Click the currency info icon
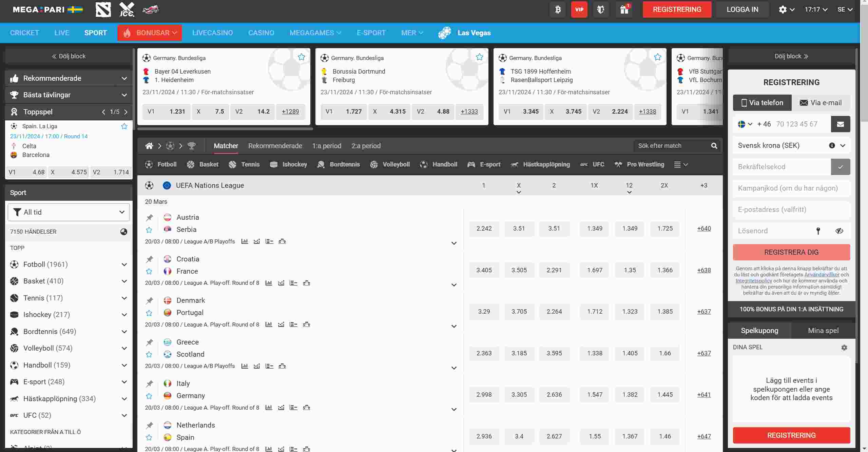 point(832,145)
